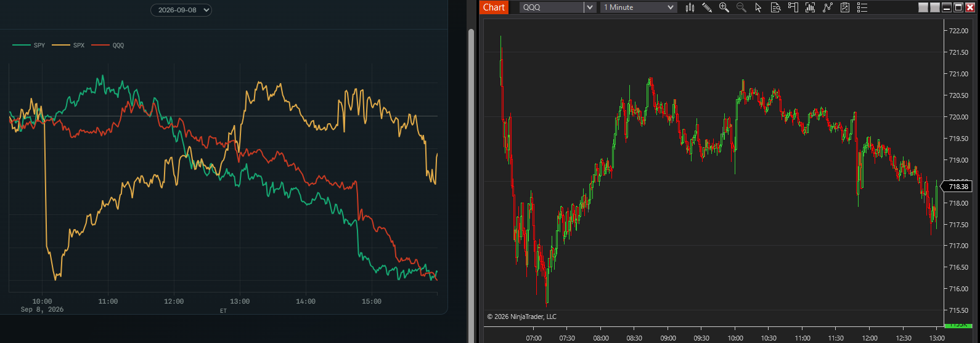
Task: Click the ET timezone label
Action: pos(223,311)
